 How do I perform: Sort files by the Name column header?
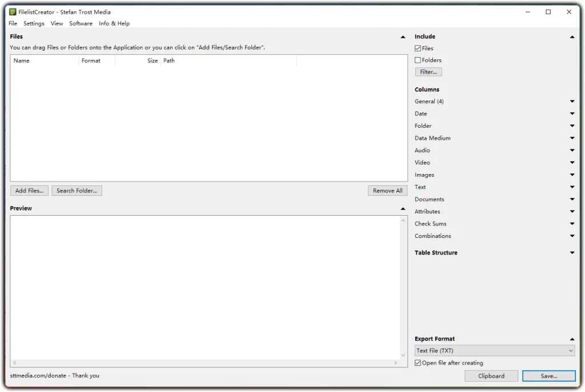point(22,60)
